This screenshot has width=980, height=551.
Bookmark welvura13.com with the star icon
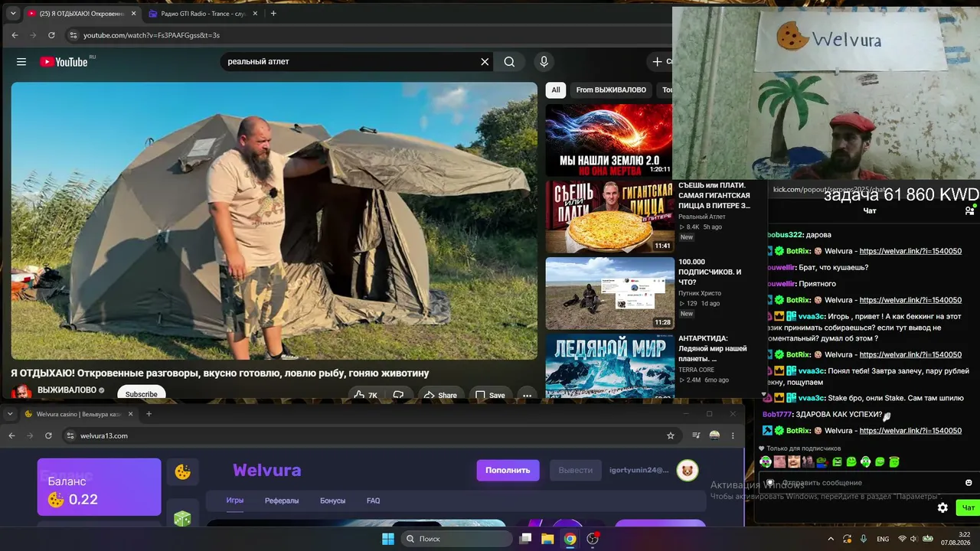(671, 435)
